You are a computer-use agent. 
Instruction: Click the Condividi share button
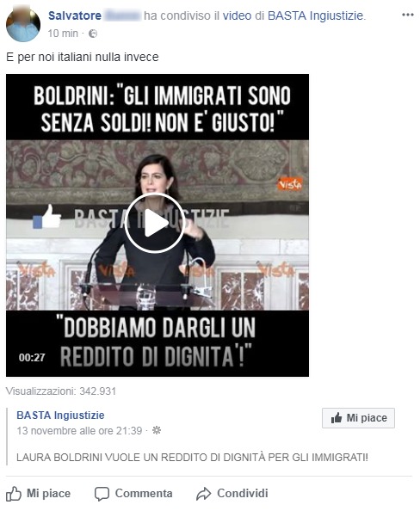(x=243, y=494)
